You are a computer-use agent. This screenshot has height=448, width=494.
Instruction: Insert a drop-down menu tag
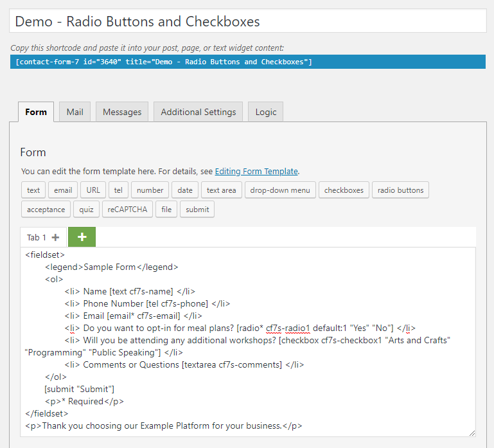[280, 190]
